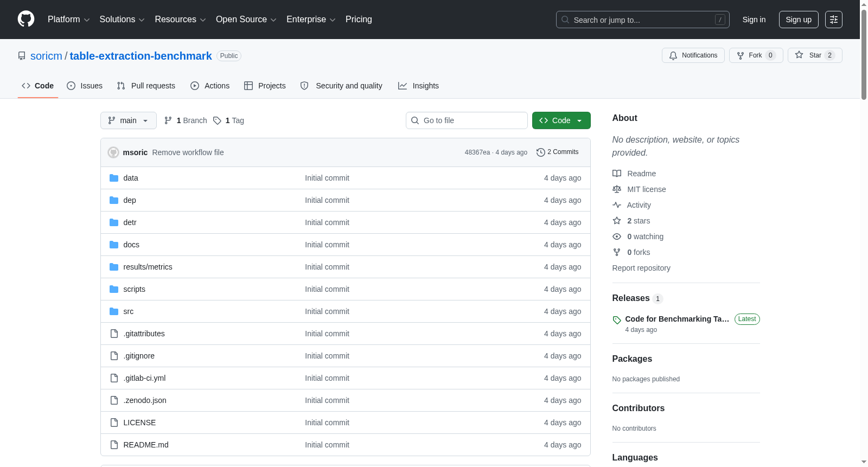
Task: Click the .gitlab-ci.yml file icon
Action: click(114, 378)
